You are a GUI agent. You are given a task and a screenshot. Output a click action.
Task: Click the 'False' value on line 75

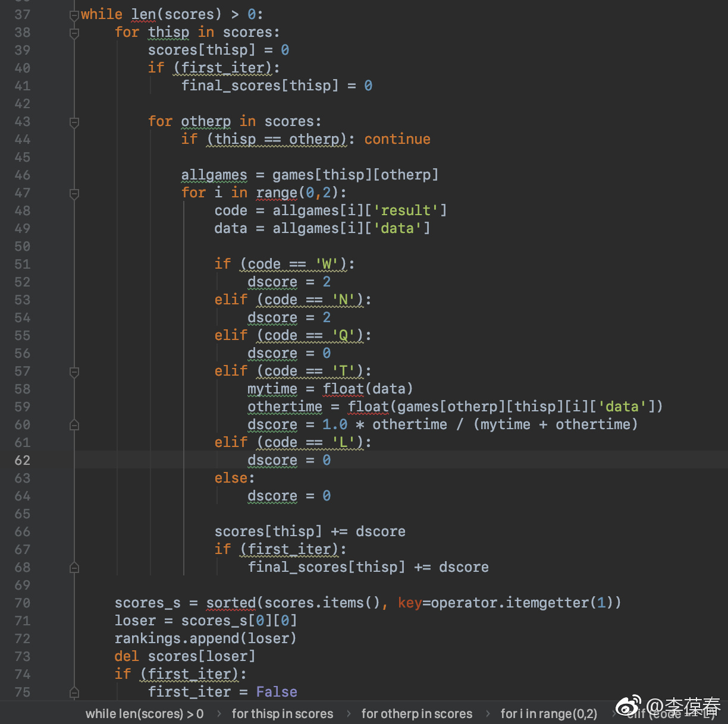[277, 692]
